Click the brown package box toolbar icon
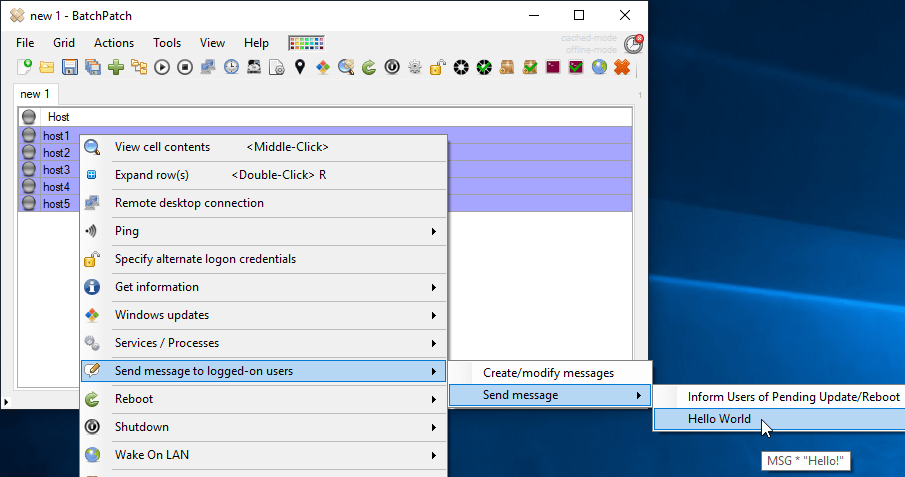 [x=507, y=67]
